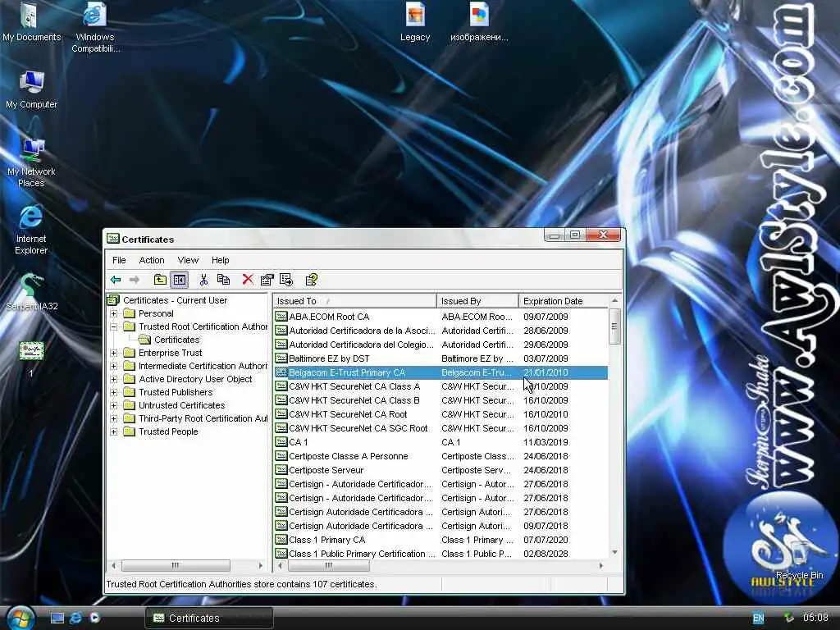Select Baltimore EZ by DST certificate
The image size is (840, 630).
(x=441, y=358)
